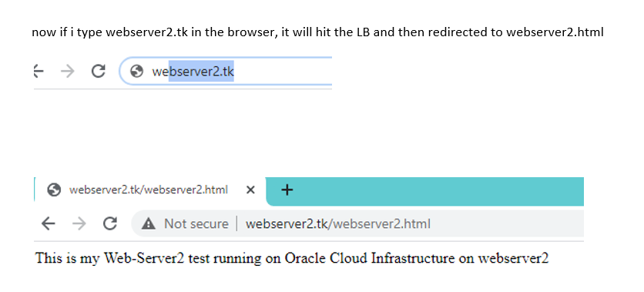Click the Not secure label
This screenshot has height=292, width=644.
(x=196, y=224)
